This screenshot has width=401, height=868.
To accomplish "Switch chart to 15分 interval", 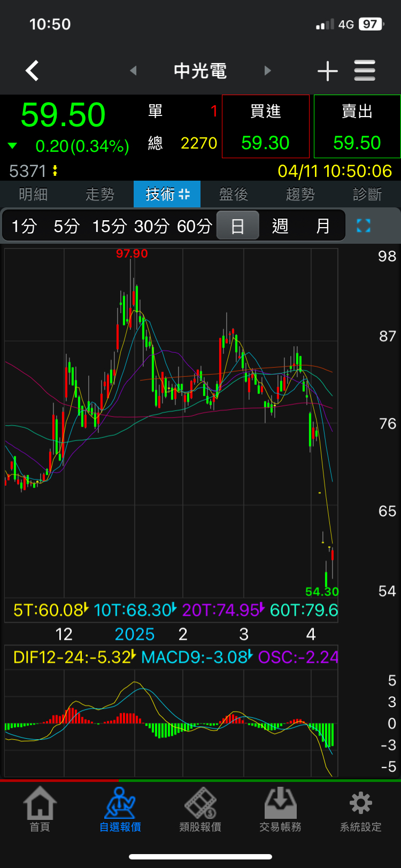I will 109,226.
